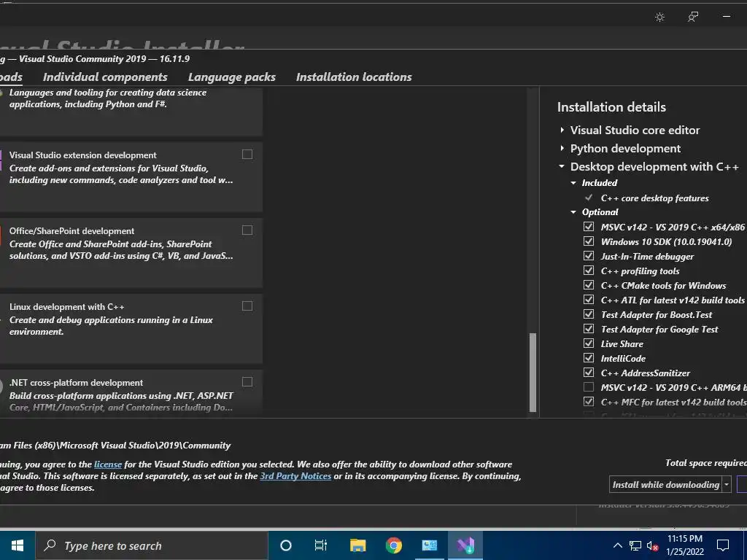Viewport: 747px width, 560px height.
Task: Collapse the Optional components group
Action: click(573, 212)
